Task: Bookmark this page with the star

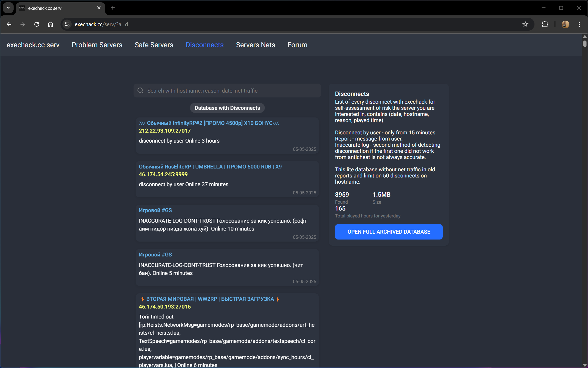Action: tap(525, 24)
